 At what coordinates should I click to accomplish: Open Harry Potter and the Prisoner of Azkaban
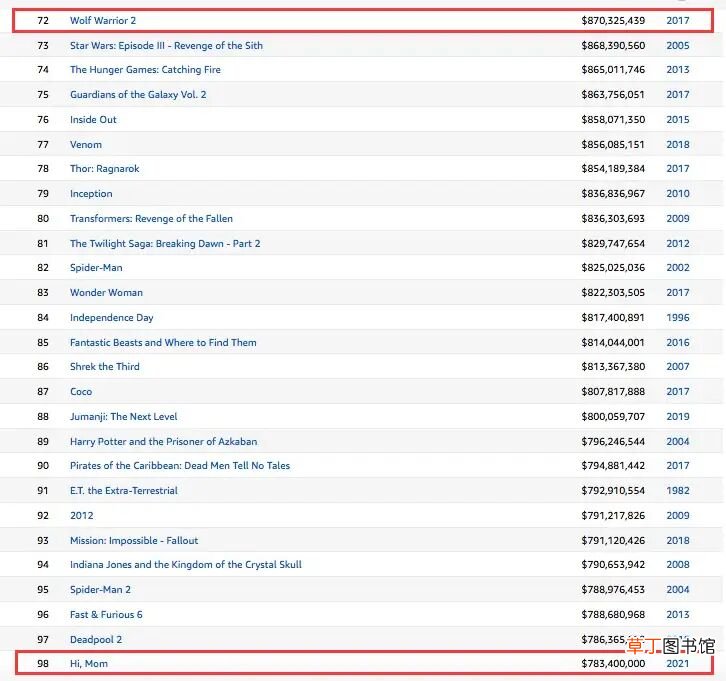[x=163, y=442]
